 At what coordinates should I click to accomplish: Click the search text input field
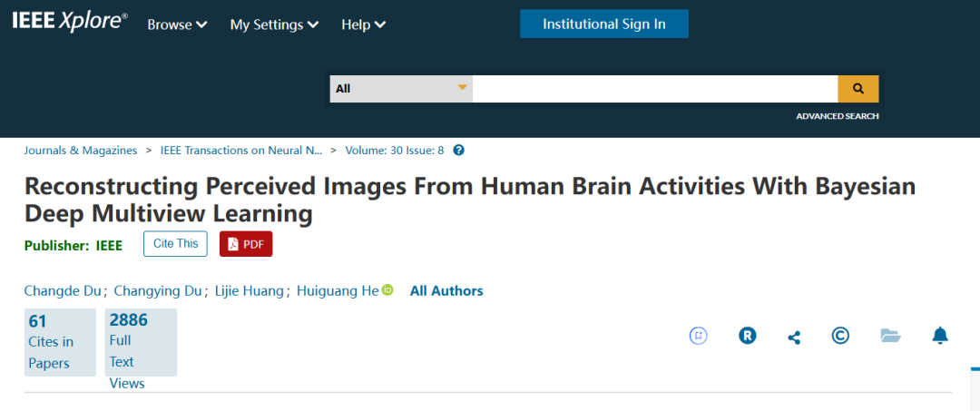coord(654,89)
